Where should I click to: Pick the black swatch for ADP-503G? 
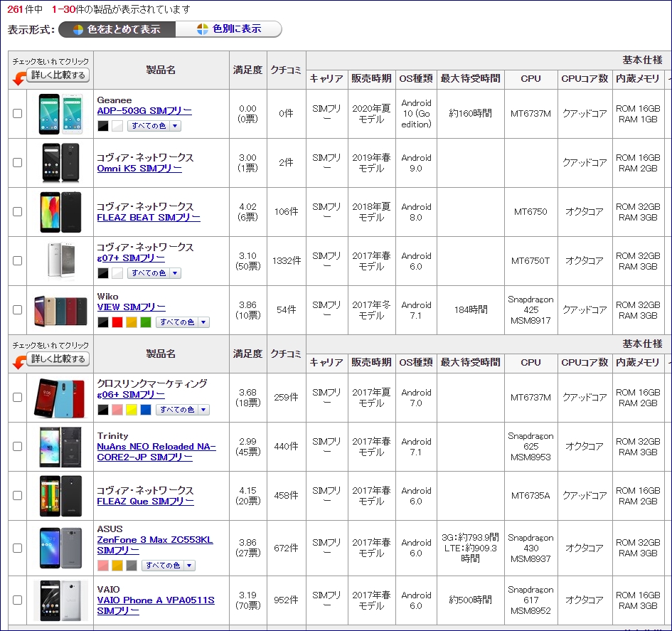click(103, 126)
